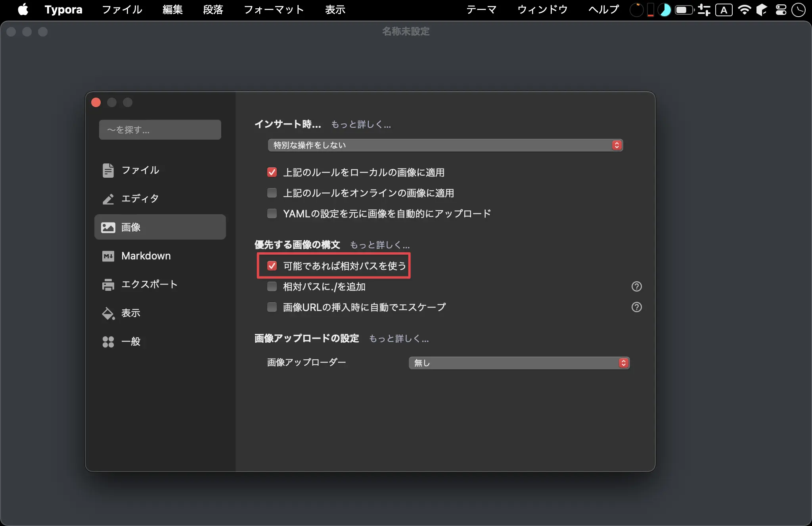Click the battery icon in menu bar
The width and height of the screenshot is (812, 526).
coord(684,10)
